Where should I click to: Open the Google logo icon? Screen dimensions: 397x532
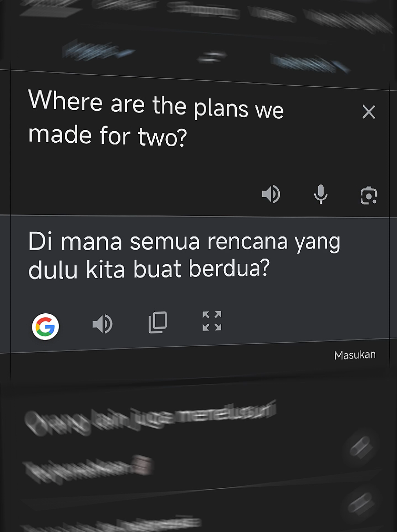point(46,326)
